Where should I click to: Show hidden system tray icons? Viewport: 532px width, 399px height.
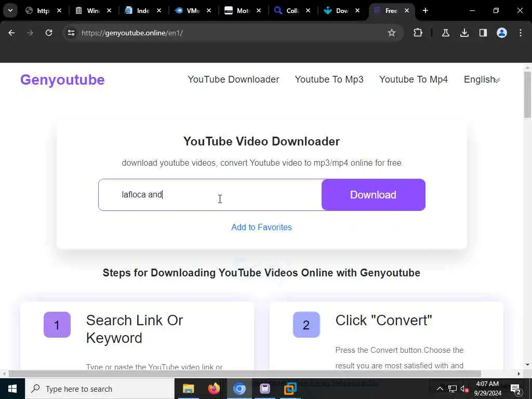point(440,389)
